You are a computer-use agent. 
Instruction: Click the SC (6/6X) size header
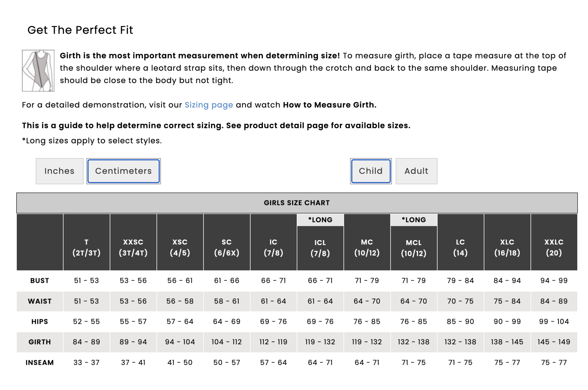point(227,247)
